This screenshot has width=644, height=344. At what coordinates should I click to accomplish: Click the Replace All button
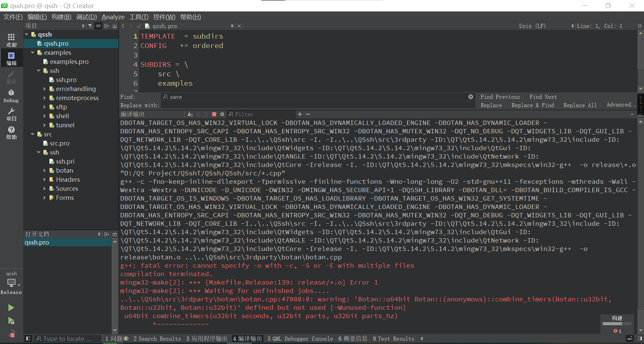pyautogui.click(x=580, y=105)
